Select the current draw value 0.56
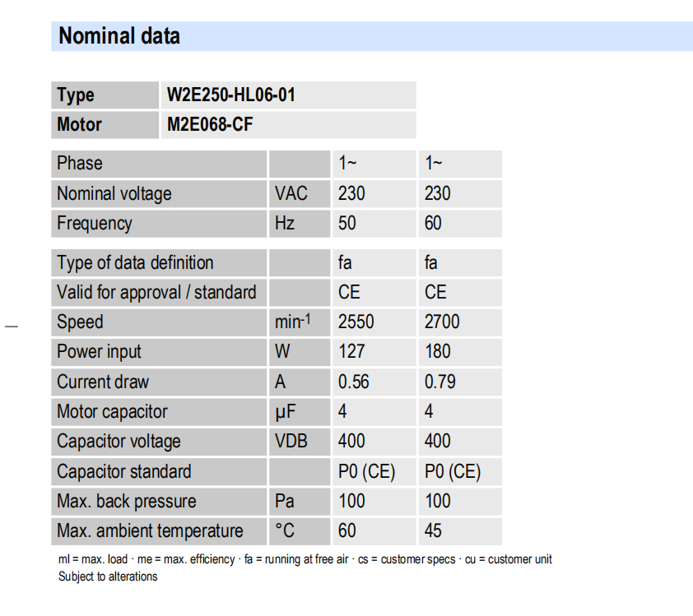The image size is (693, 616). coord(354,382)
